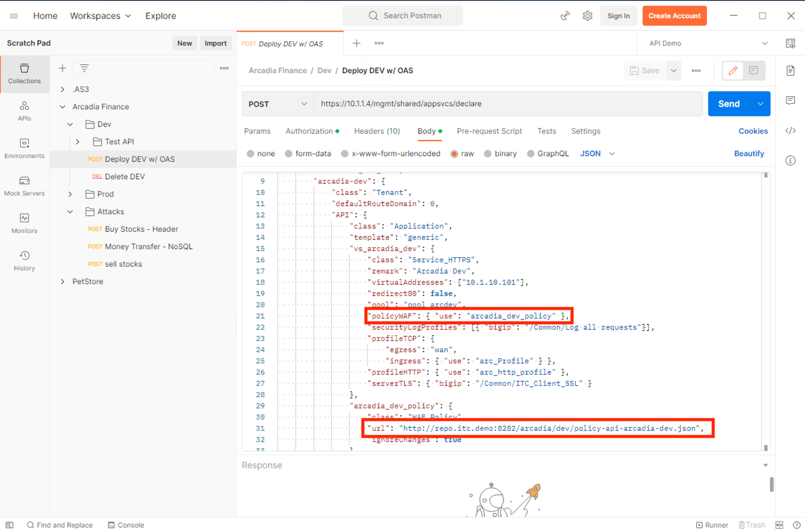
Task: Open the Save options dropdown arrow
Action: (x=674, y=71)
